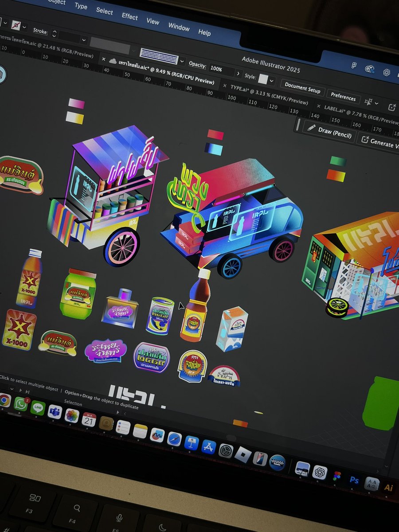Click the Chrome icon in the Dock
399x532 pixels.
click(4, 400)
